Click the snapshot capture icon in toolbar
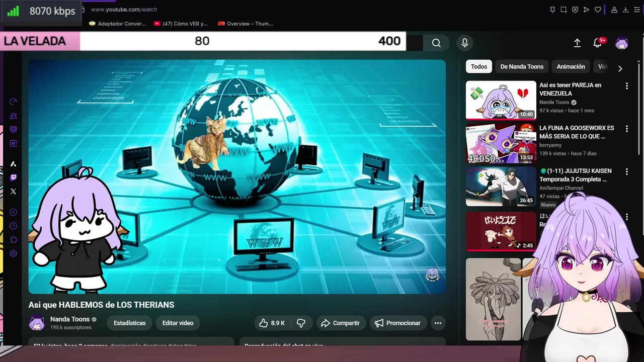Viewport: 644px width, 362px height. (563, 10)
